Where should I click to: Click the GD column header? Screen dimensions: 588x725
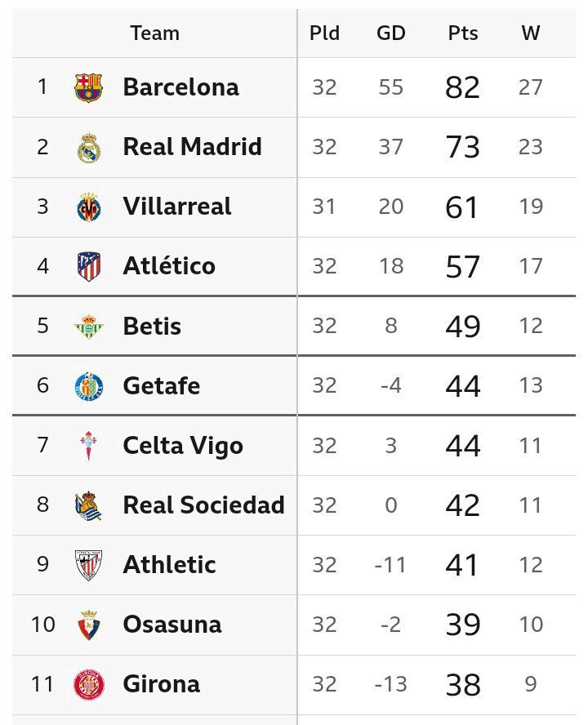tap(391, 33)
